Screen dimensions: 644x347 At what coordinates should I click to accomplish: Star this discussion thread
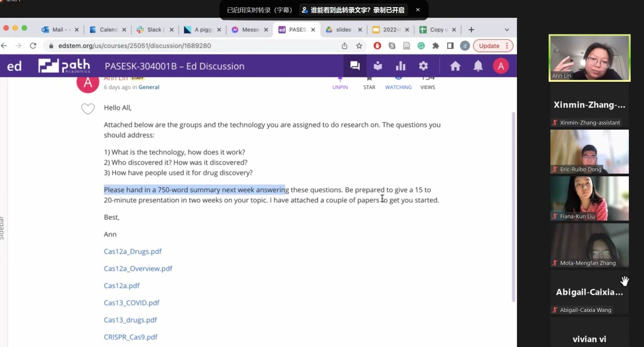pyautogui.click(x=369, y=83)
